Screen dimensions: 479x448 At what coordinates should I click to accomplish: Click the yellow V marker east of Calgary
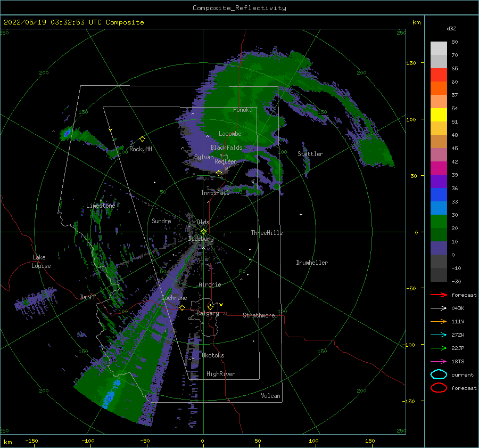(221, 305)
